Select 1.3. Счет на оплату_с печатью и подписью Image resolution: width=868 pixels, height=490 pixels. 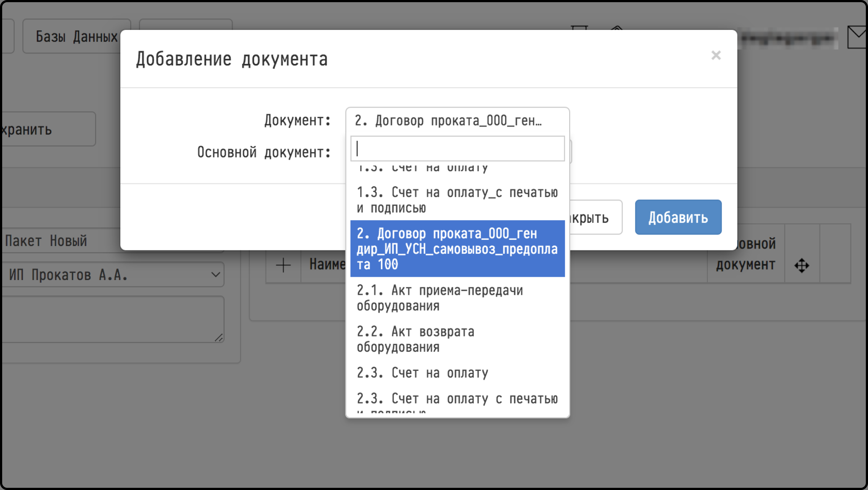click(457, 200)
